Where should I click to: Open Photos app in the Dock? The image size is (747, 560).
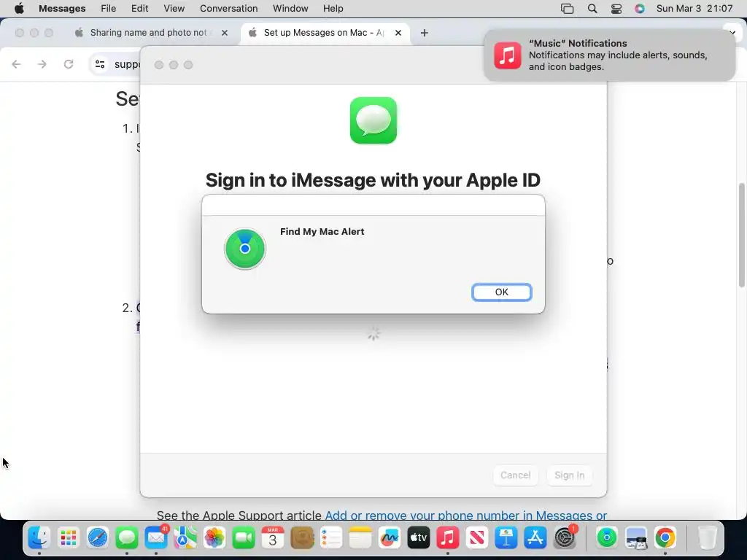[x=214, y=538]
